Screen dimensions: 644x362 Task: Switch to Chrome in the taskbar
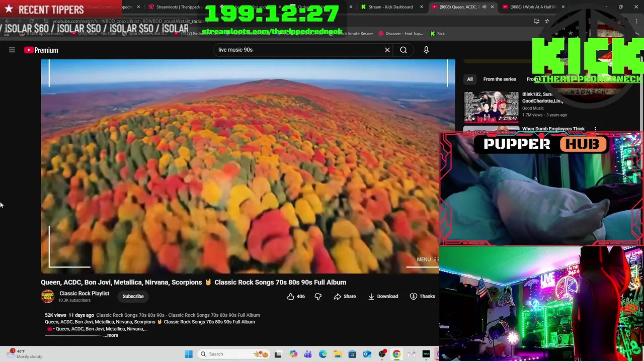click(396, 354)
